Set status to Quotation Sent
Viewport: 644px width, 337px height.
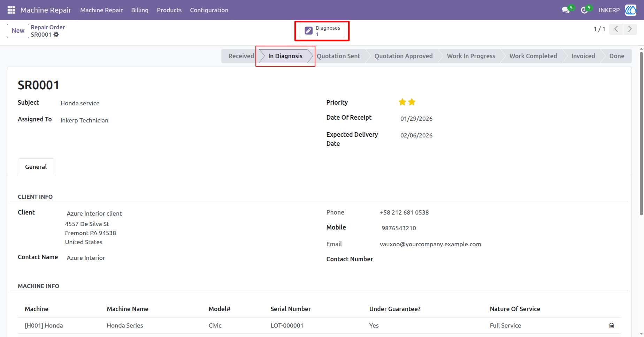pyautogui.click(x=338, y=56)
